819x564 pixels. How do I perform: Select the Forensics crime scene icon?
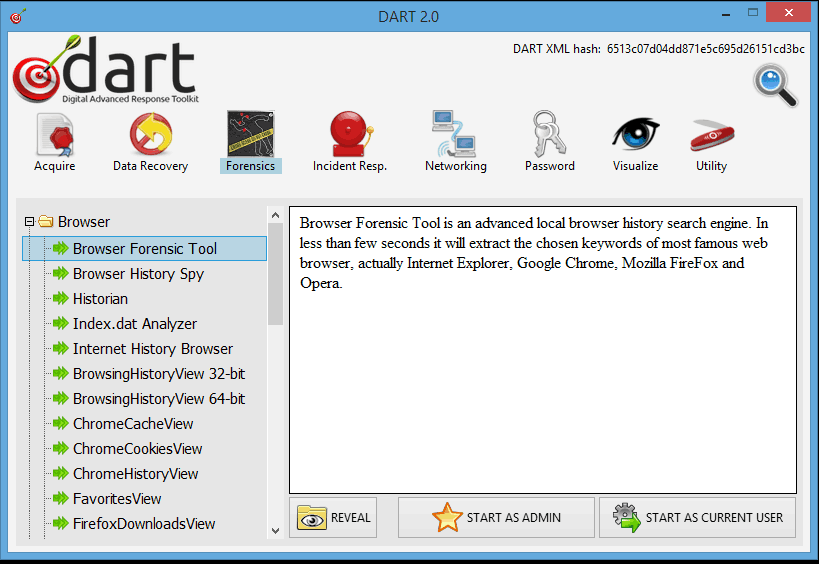pos(251,134)
